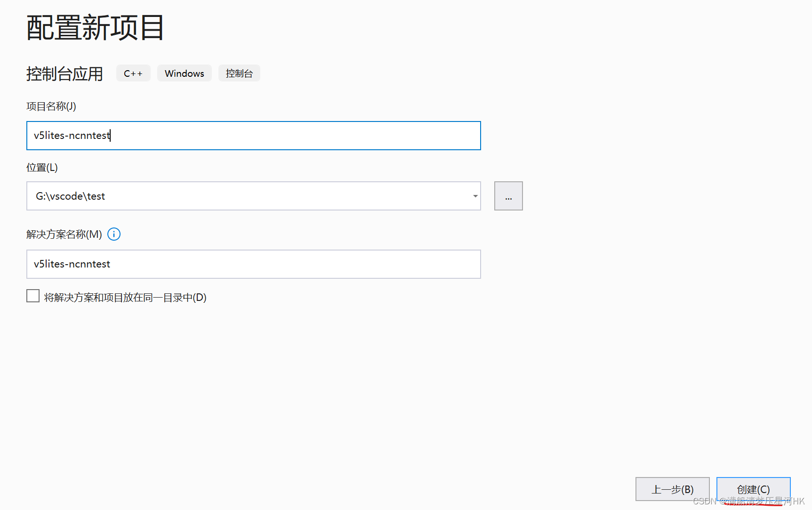Select the C++ tag label
Image resolution: width=812 pixels, height=510 pixels.
(133, 73)
